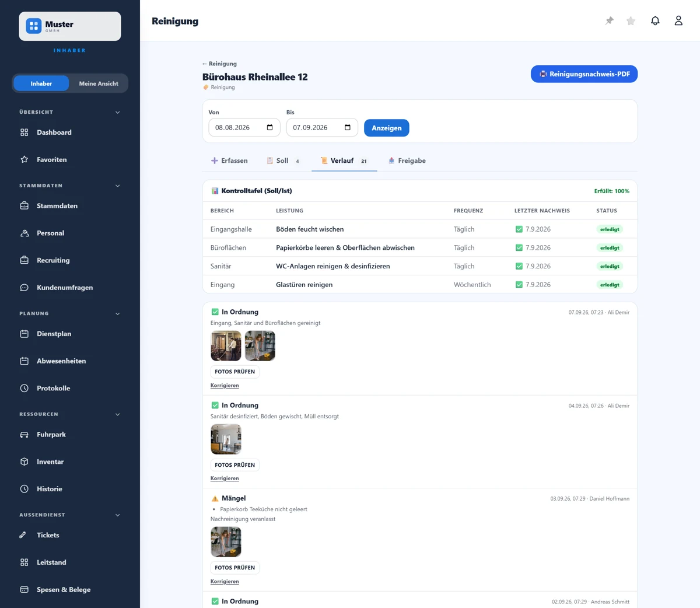
Task: Select the Verlauf tab
Action: pyautogui.click(x=344, y=160)
